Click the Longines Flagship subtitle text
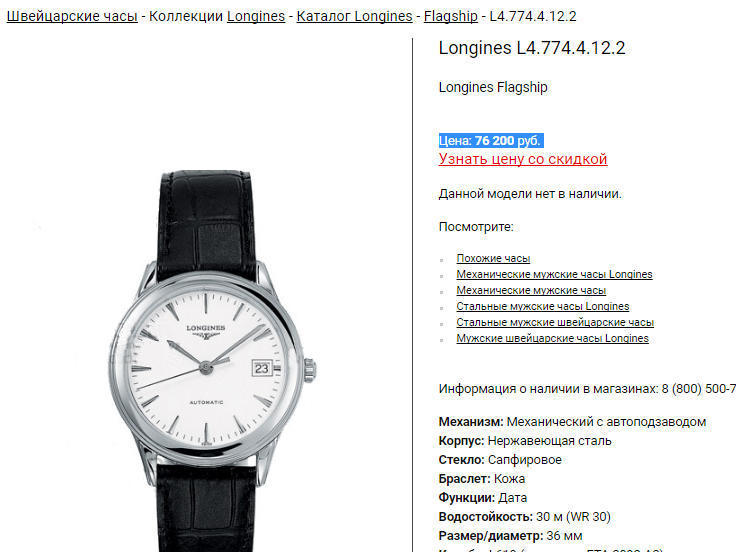 (493, 87)
